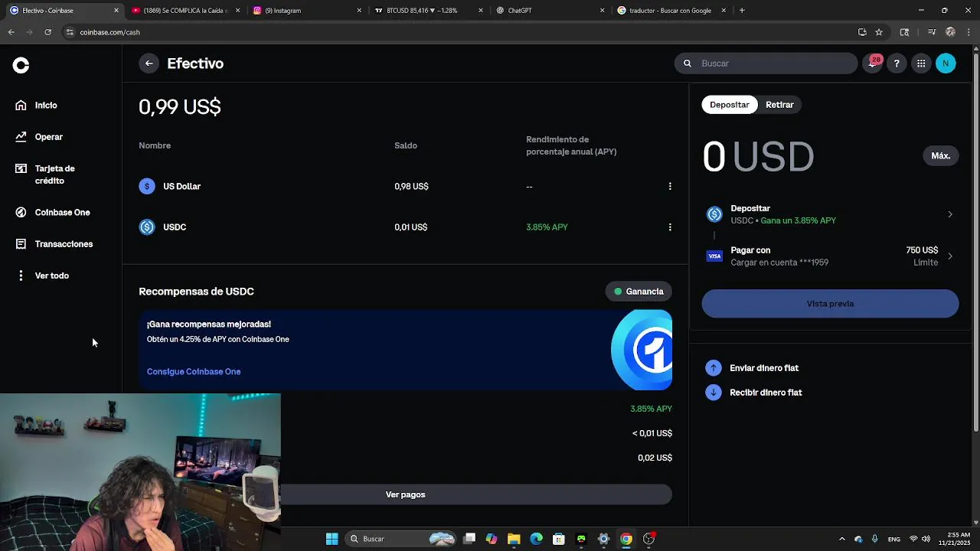
Task: Click the Vista previa button
Action: 830,304
